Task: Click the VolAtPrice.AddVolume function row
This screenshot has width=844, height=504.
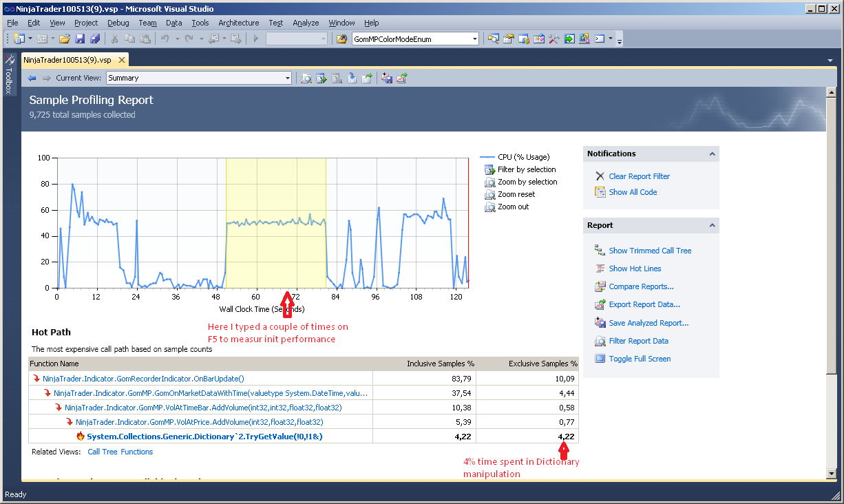Action: [304, 421]
